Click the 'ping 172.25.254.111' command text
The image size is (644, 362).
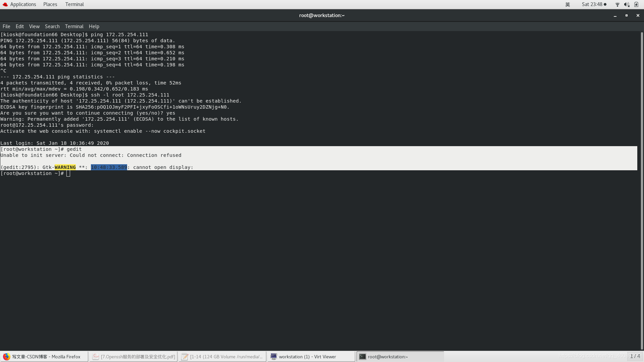coord(119,35)
